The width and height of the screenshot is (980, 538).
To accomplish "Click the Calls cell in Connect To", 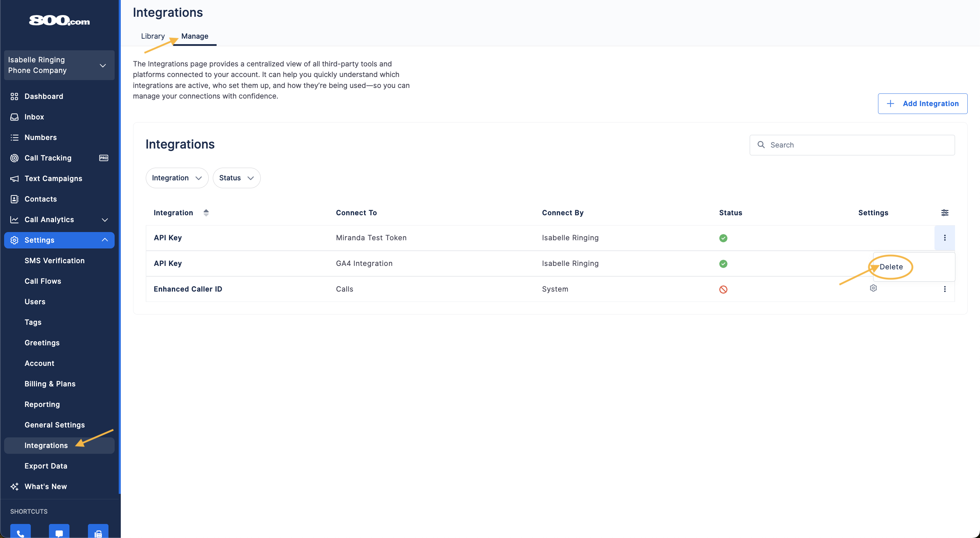I will pyautogui.click(x=344, y=289).
